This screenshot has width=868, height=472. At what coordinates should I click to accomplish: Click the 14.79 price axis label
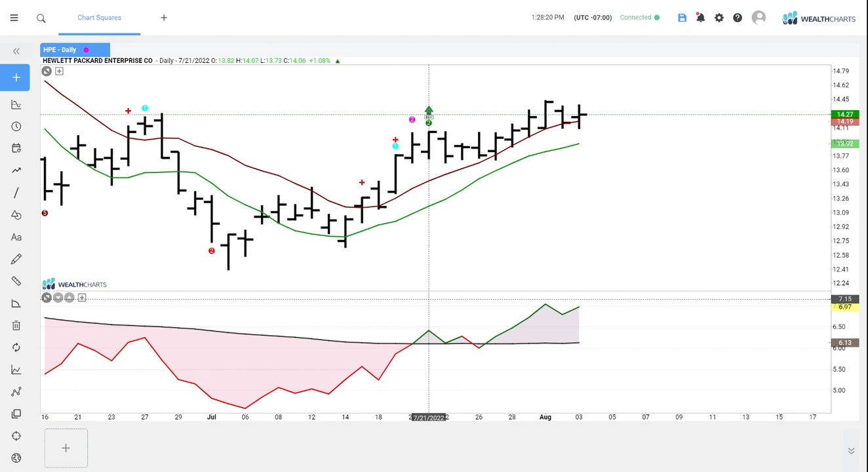pyautogui.click(x=840, y=71)
